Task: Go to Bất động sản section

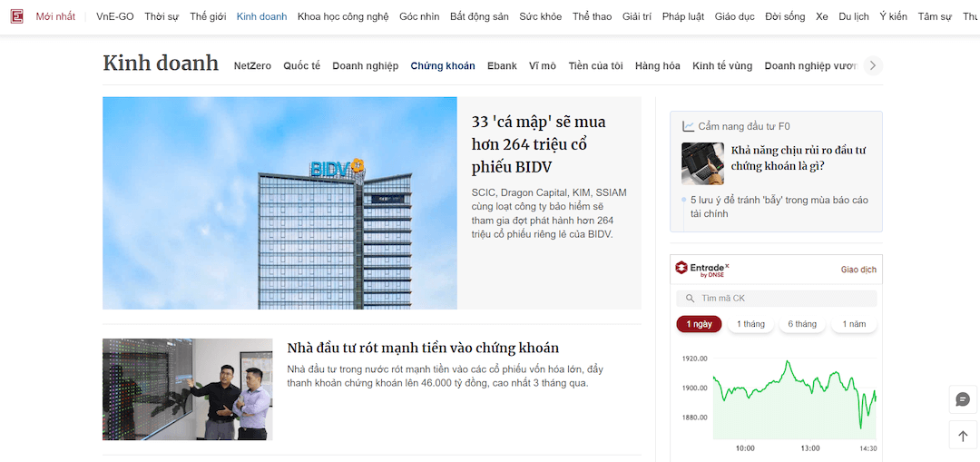Action: click(479, 17)
